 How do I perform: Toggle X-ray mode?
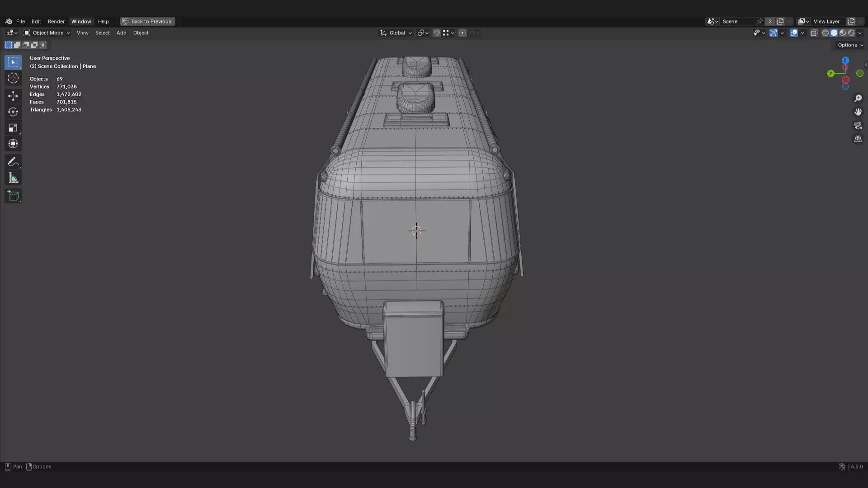pyautogui.click(x=814, y=33)
